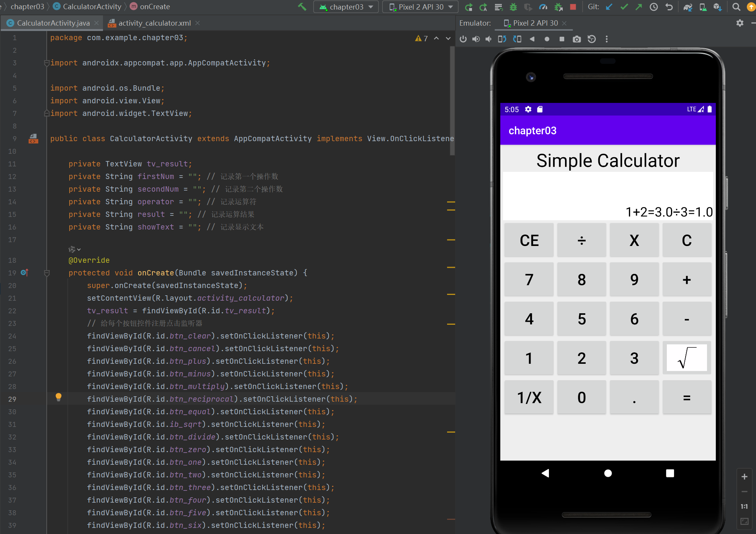Click the Search Everywhere magnifier icon

coord(736,7)
